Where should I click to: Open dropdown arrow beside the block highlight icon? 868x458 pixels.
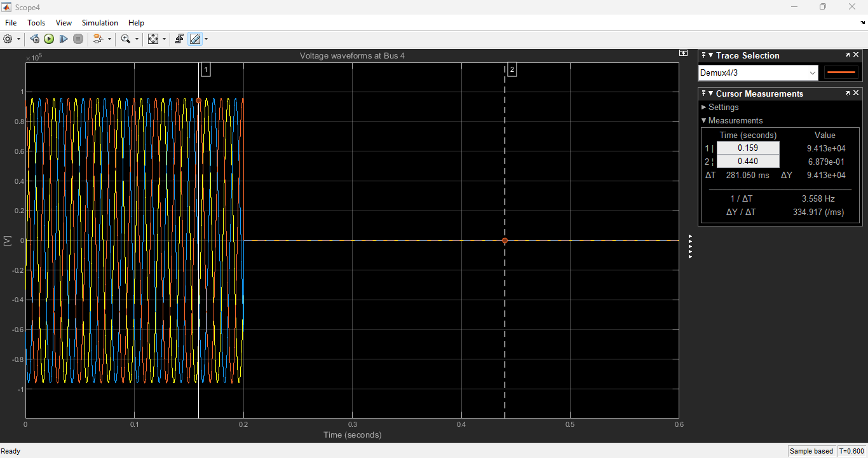pos(109,39)
